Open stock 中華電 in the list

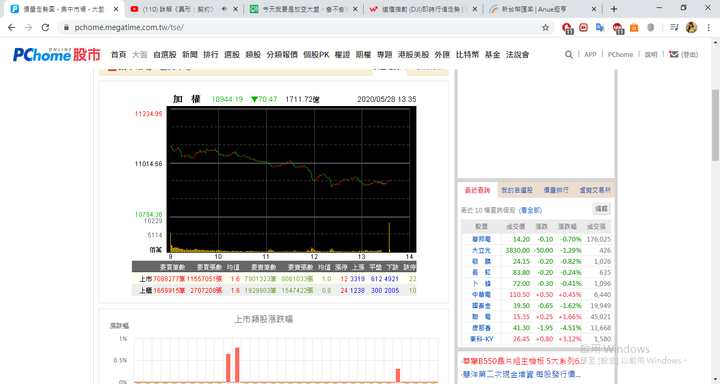[481, 294]
